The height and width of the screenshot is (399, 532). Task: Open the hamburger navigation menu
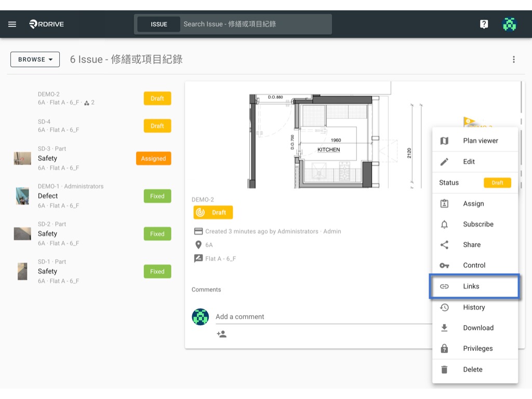click(x=12, y=24)
